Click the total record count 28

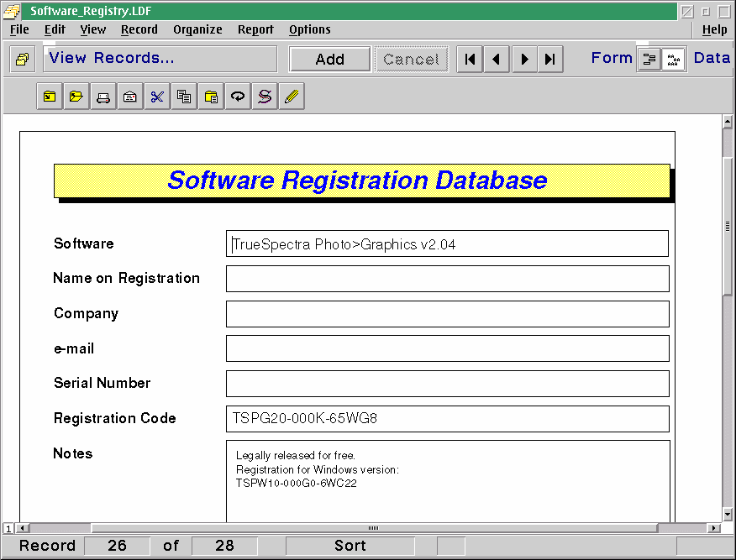224,546
